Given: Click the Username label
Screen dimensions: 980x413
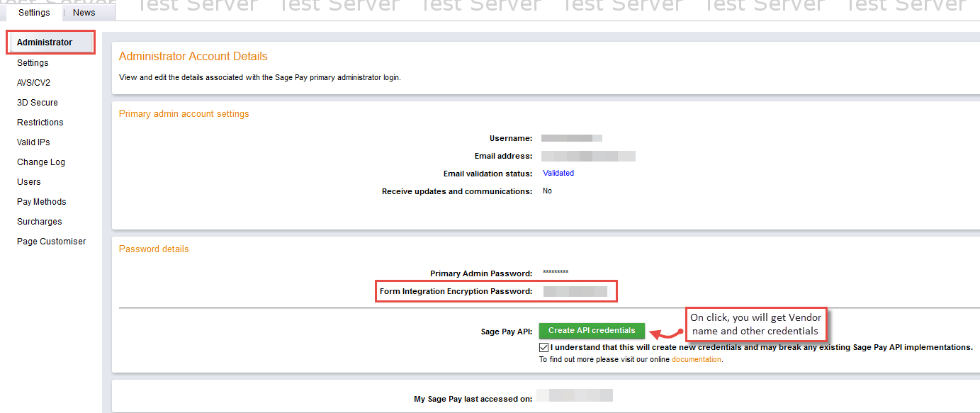Looking at the screenshot, I should pos(511,138).
